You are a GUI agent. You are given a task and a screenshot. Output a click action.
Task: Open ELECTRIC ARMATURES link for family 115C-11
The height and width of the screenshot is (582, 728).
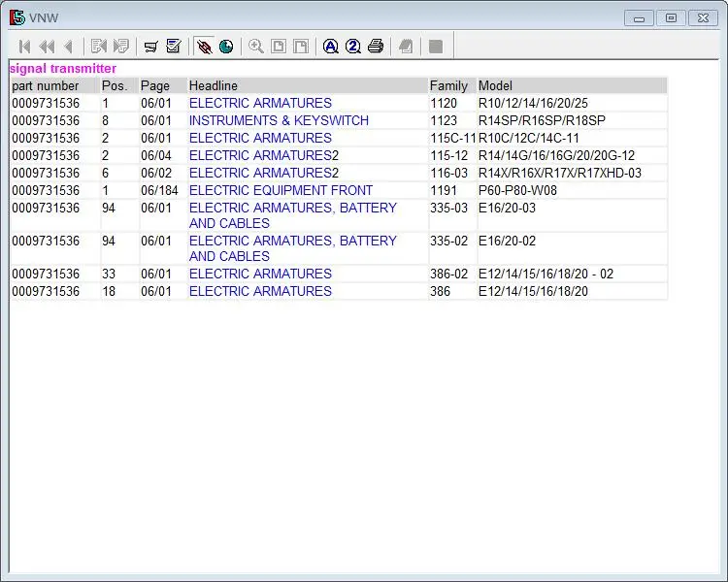click(260, 139)
